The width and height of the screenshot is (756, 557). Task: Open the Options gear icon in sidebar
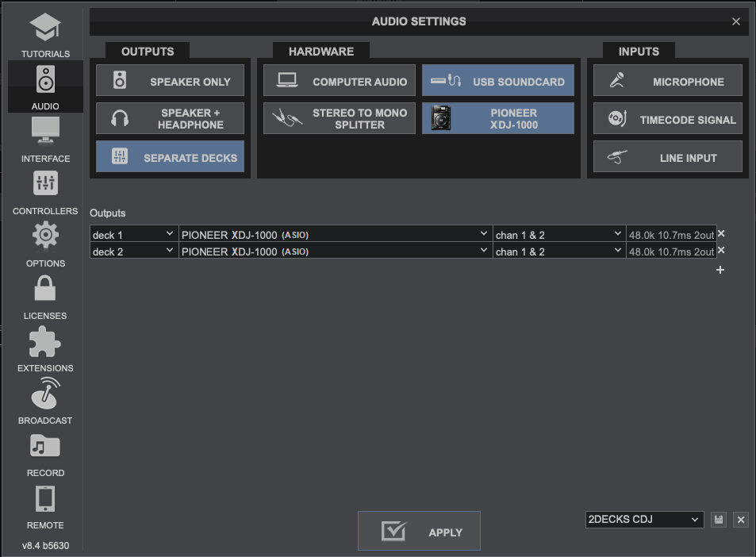tap(45, 235)
